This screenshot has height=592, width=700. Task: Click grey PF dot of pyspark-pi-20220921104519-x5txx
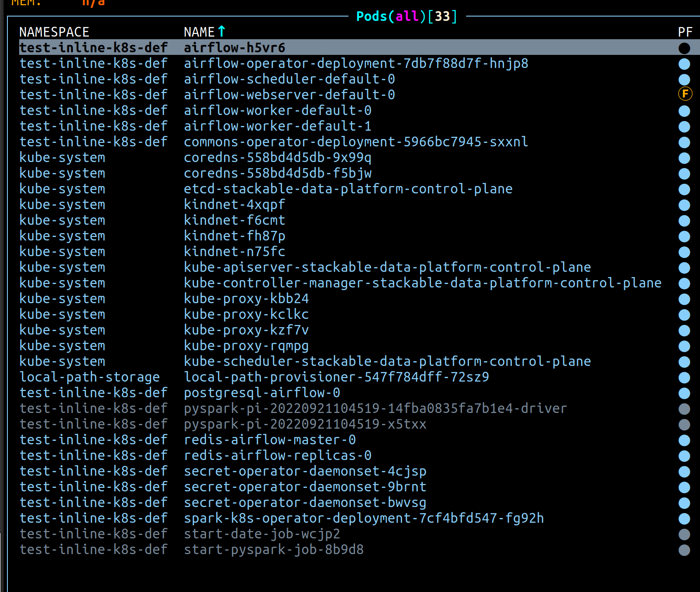point(684,425)
